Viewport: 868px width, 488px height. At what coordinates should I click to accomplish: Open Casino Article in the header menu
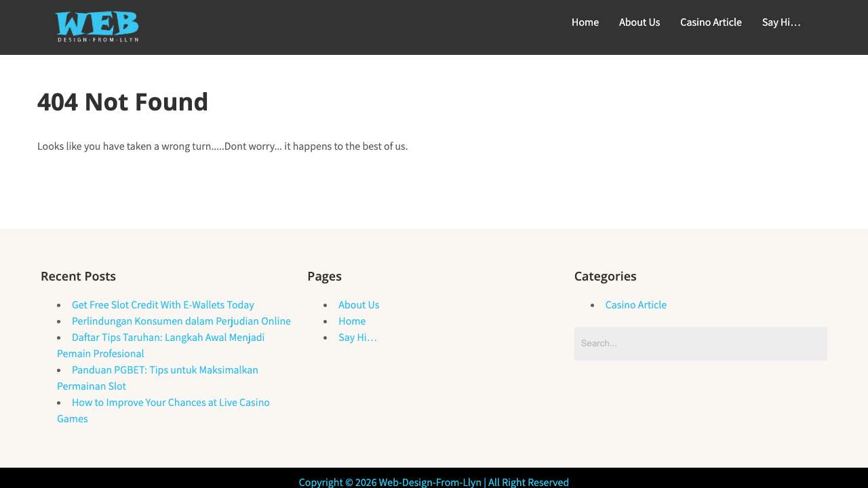coord(711,22)
